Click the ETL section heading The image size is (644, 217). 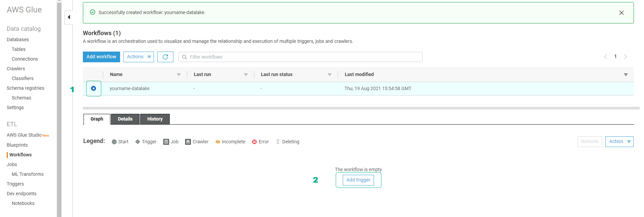pos(12,124)
